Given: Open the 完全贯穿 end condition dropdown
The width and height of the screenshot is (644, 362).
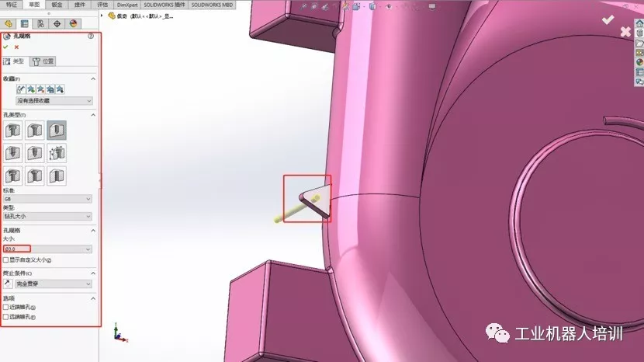Looking at the screenshot, I should pyautogui.click(x=54, y=284).
